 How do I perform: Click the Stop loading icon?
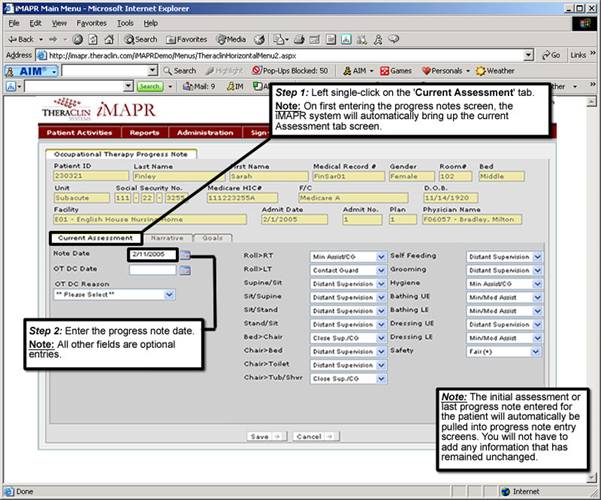pyautogui.click(x=78, y=39)
